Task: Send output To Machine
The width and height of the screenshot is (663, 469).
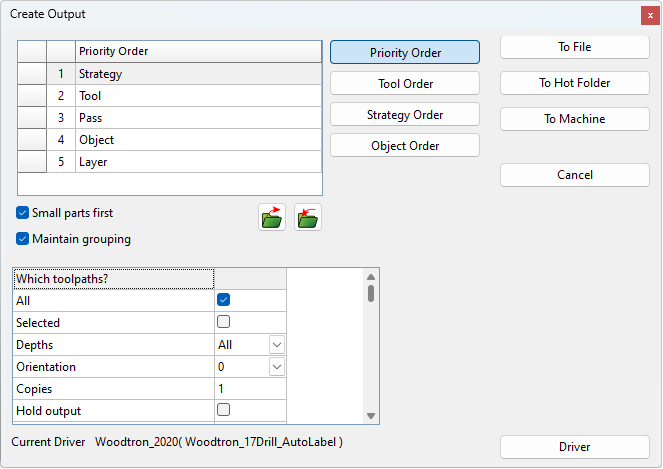Action: 574,119
